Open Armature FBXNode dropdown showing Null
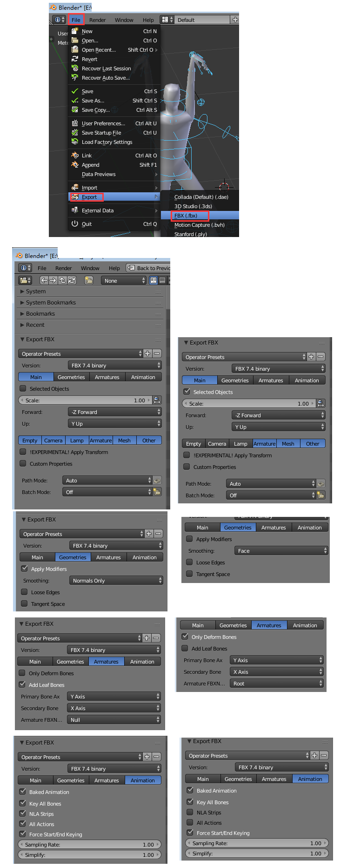This screenshot has height=868, width=347. [114, 719]
